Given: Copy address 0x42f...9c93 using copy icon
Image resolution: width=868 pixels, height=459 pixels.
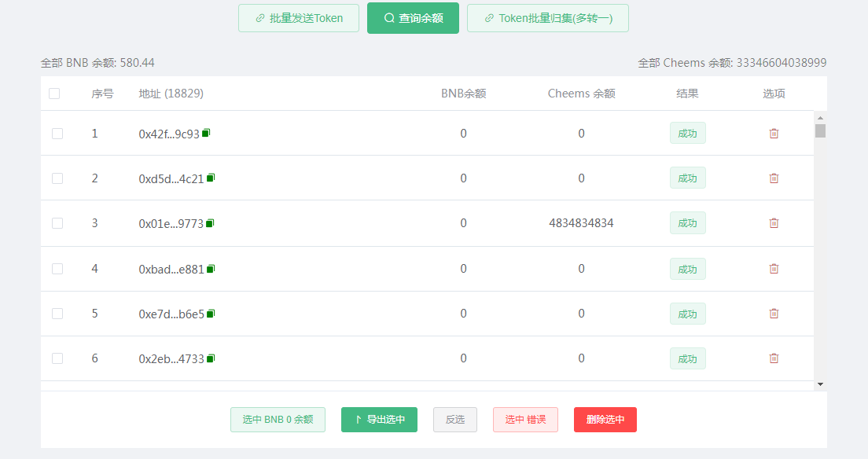Looking at the screenshot, I should [206, 133].
